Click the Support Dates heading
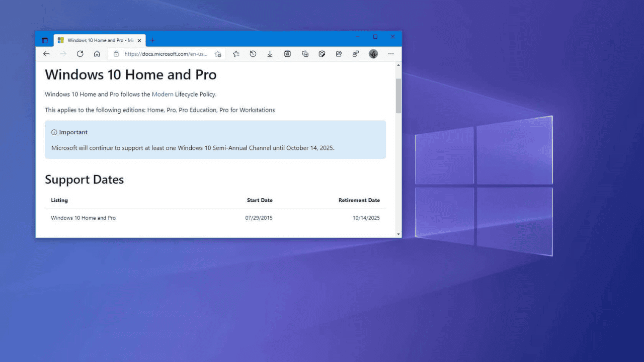This screenshot has width=644, height=362. coord(85,179)
